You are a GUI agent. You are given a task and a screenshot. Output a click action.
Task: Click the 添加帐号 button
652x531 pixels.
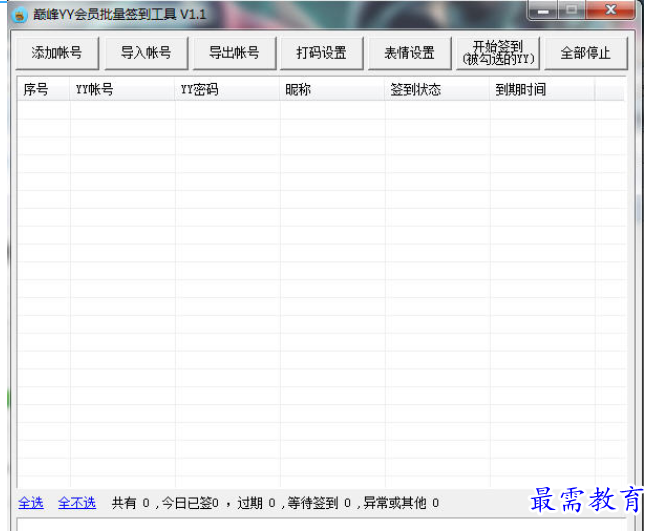pyautogui.click(x=57, y=53)
